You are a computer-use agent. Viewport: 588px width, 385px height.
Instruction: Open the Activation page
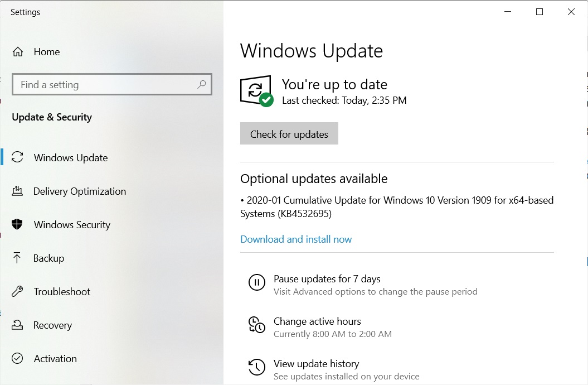pos(55,359)
